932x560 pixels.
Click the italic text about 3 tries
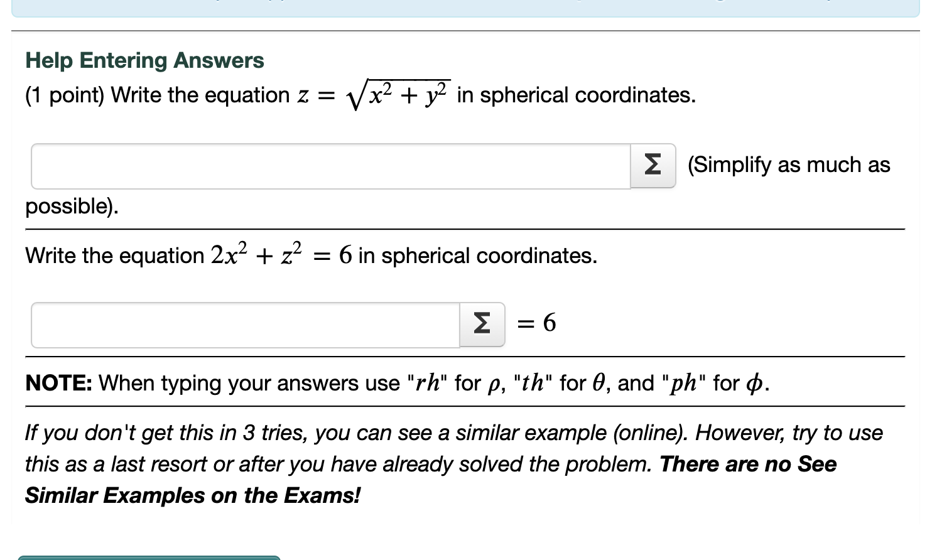[x=440, y=433]
